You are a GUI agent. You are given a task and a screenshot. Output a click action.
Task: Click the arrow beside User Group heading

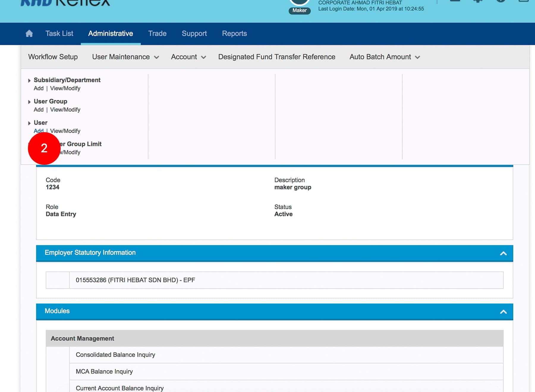coord(29,102)
